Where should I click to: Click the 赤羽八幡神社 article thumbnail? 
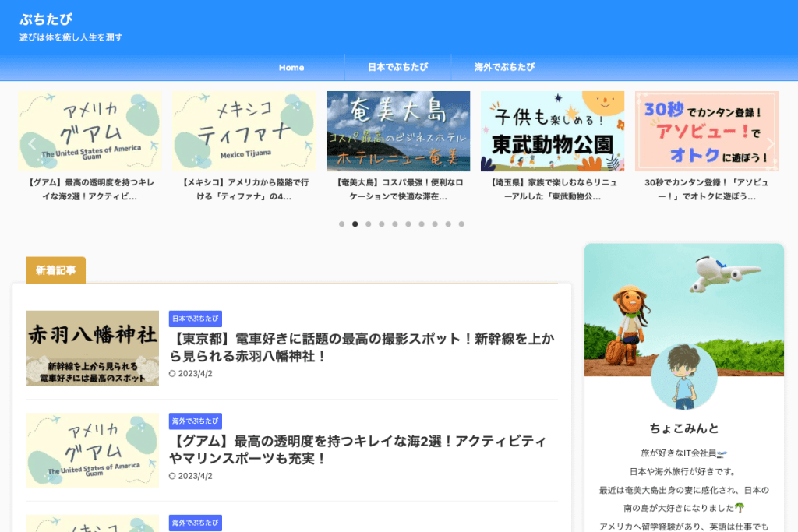tap(92, 348)
